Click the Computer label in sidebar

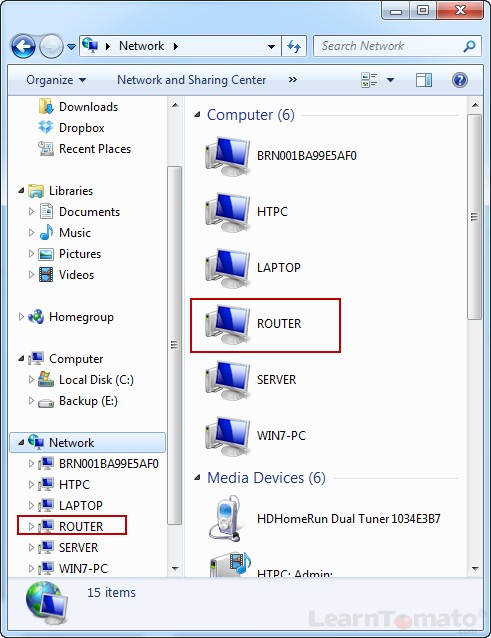click(x=76, y=359)
